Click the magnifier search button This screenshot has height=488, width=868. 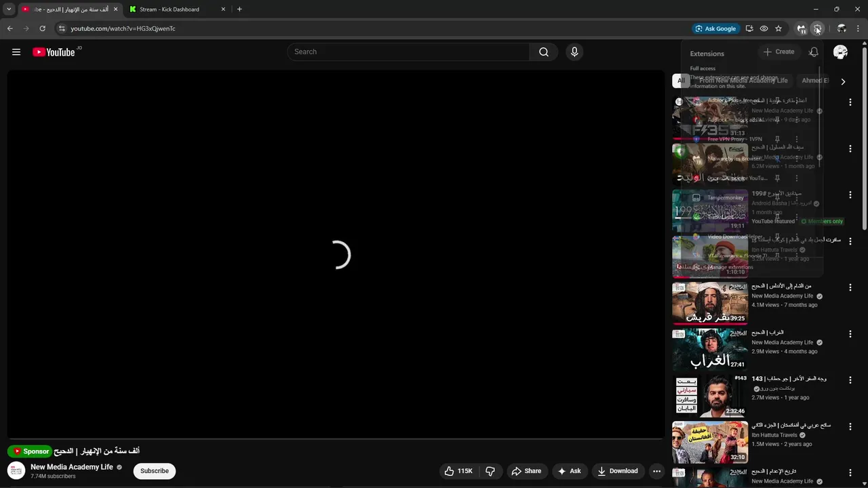click(544, 52)
